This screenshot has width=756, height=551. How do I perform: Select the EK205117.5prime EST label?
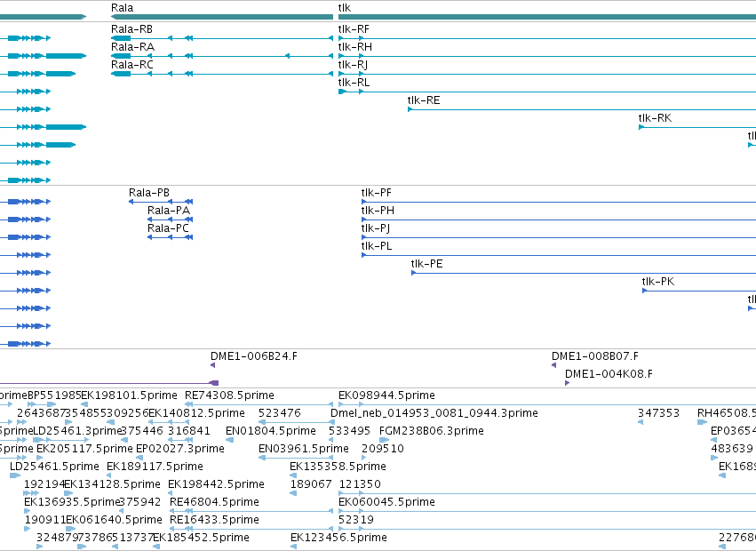pos(85,449)
